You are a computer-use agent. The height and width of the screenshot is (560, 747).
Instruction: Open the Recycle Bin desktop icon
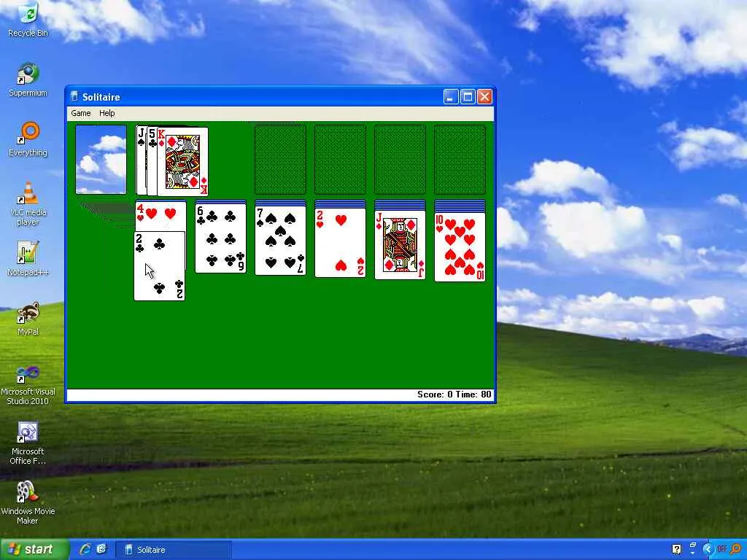(28, 20)
